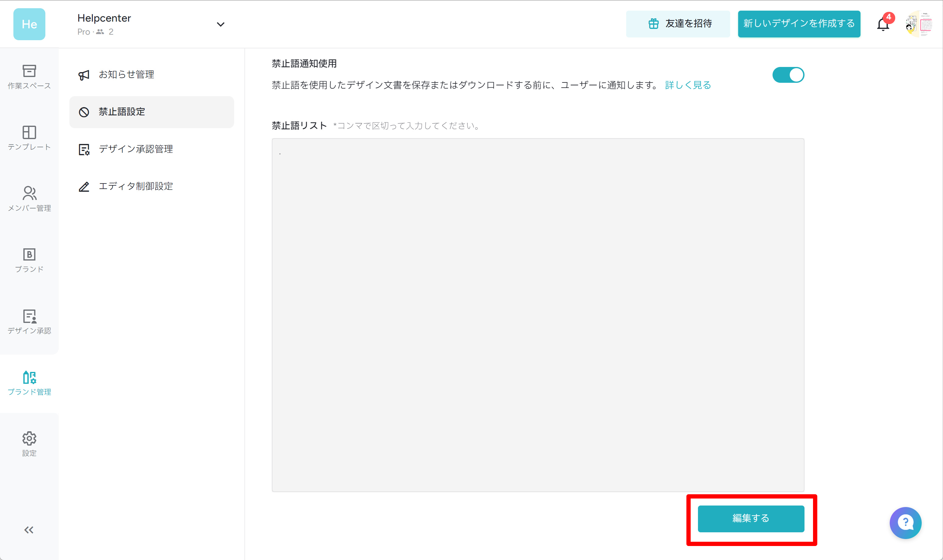Click 新しいデザインを作成する button
The image size is (943, 560).
coord(799,24)
